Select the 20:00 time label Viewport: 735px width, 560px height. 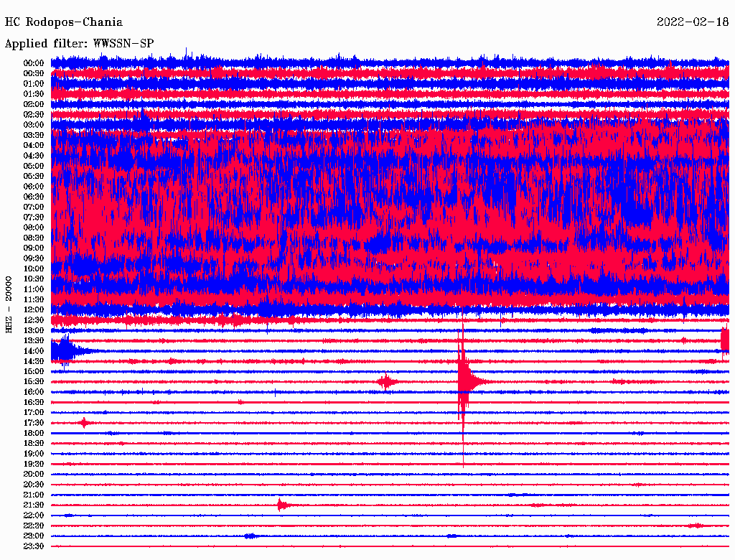(34, 474)
